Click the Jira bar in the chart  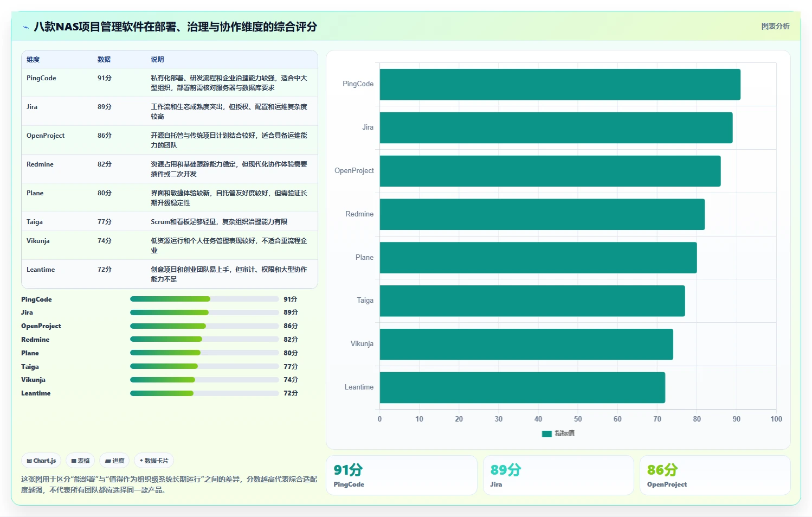(x=556, y=127)
